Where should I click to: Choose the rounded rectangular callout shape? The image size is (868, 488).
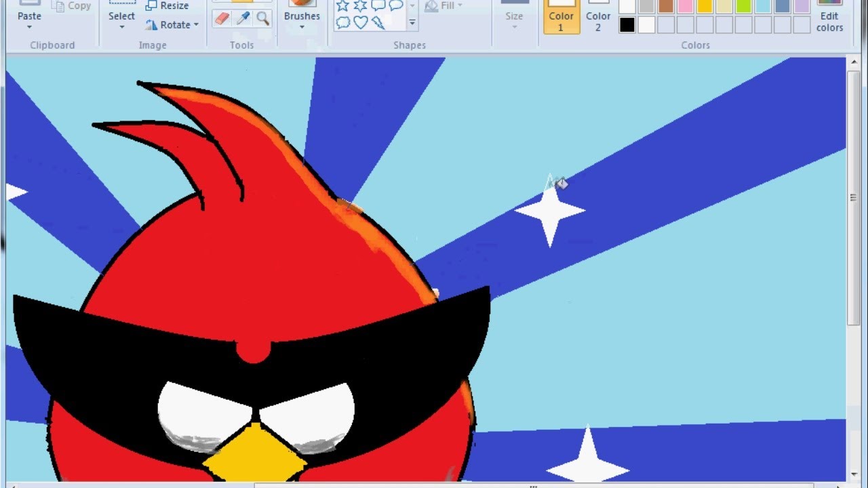click(x=378, y=6)
